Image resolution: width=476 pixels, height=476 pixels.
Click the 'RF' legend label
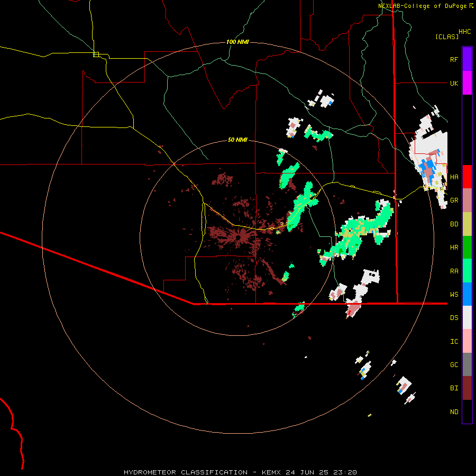tap(454, 59)
